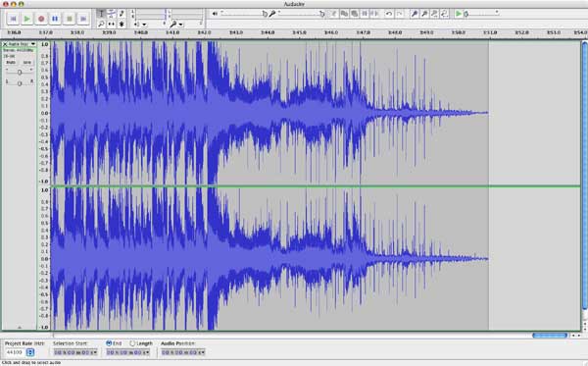Viewport: 588px width, 366px height.
Task: Click the track gain slider
Action: click(x=20, y=72)
